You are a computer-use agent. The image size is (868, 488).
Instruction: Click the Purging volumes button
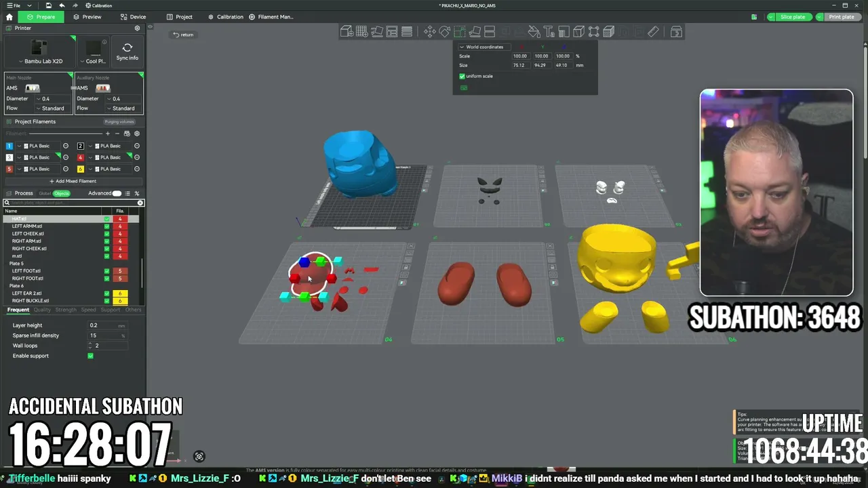click(119, 122)
